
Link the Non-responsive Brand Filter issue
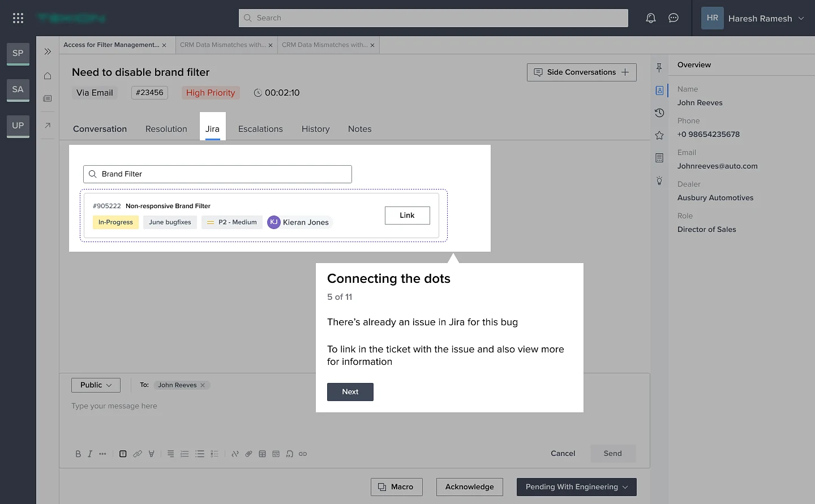pyautogui.click(x=407, y=216)
